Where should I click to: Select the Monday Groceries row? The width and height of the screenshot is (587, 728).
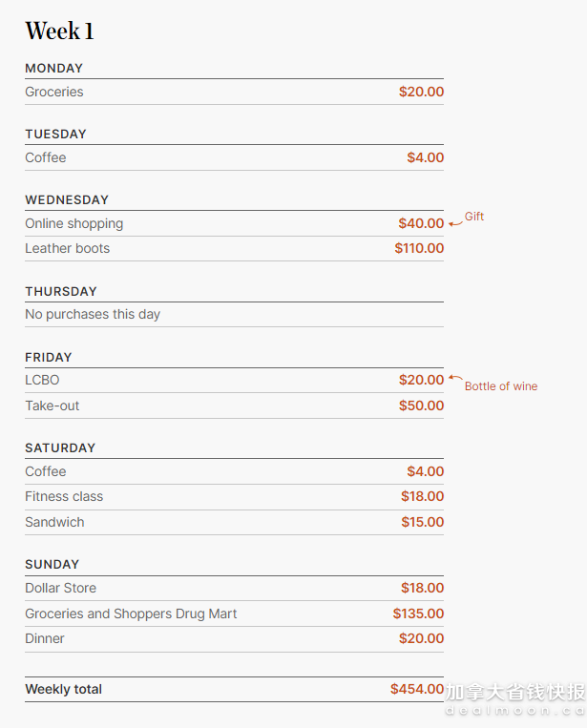234,92
